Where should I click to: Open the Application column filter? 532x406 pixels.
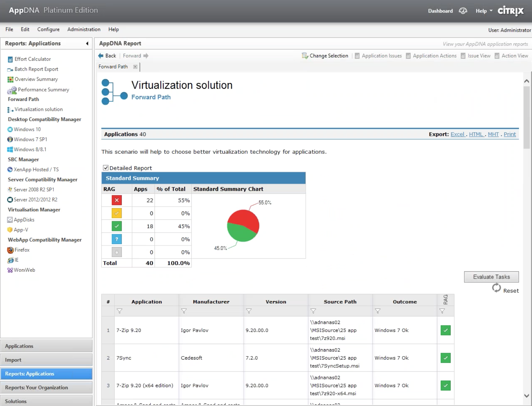[120, 311]
